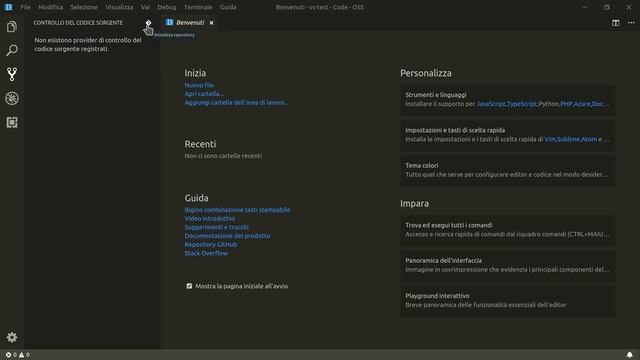
Task: Click the JavaScript support link
Action: [491, 104]
